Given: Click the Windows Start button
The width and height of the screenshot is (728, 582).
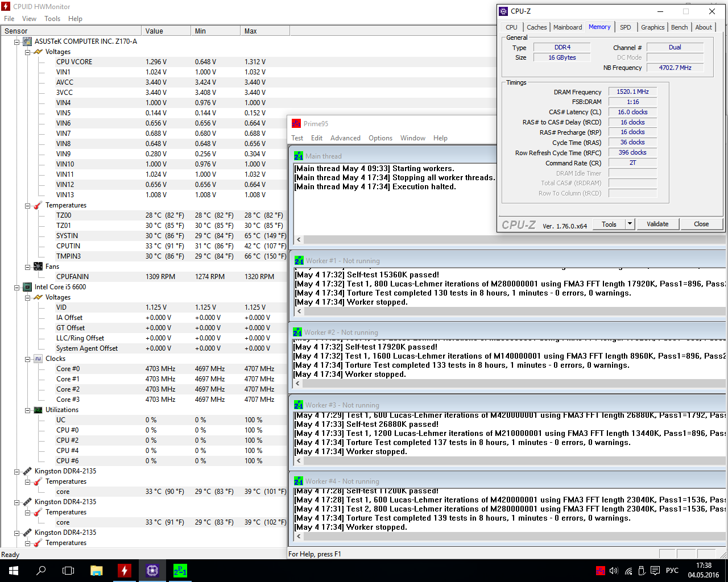Looking at the screenshot, I should pyautogui.click(x=14, y=571).
